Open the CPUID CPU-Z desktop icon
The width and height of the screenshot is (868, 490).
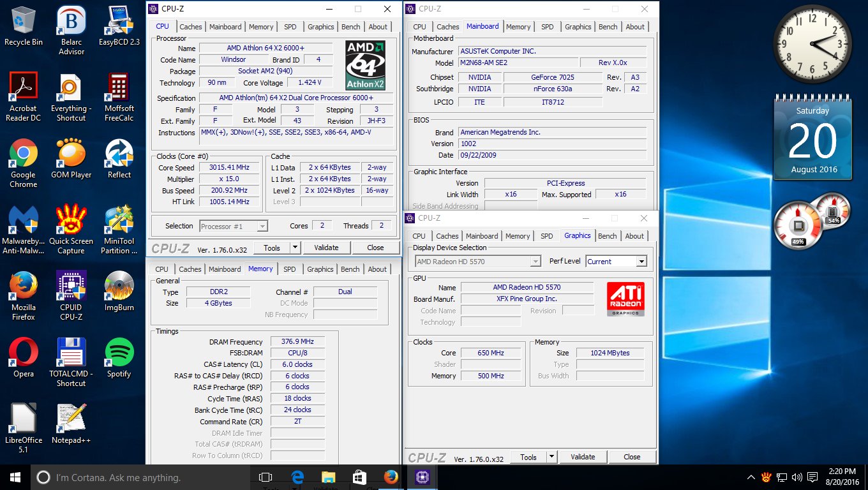71,295
